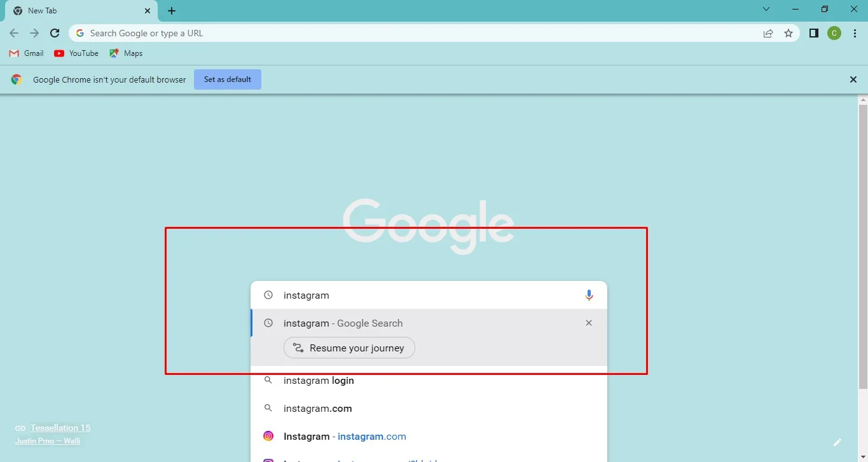
Task: Open the Tessellation 15 wallpaper link
Action: tap(60, 428)
